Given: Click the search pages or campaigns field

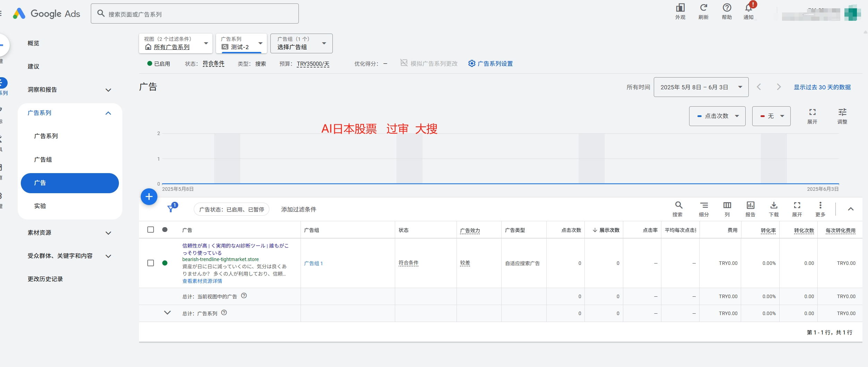Looking at the screenshot, I should pos(195,14).
